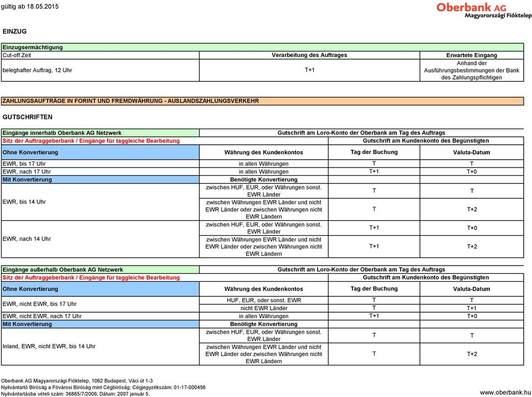
Task: Click the GUTSCHRIFTEN heading
Action: (28, 117)
